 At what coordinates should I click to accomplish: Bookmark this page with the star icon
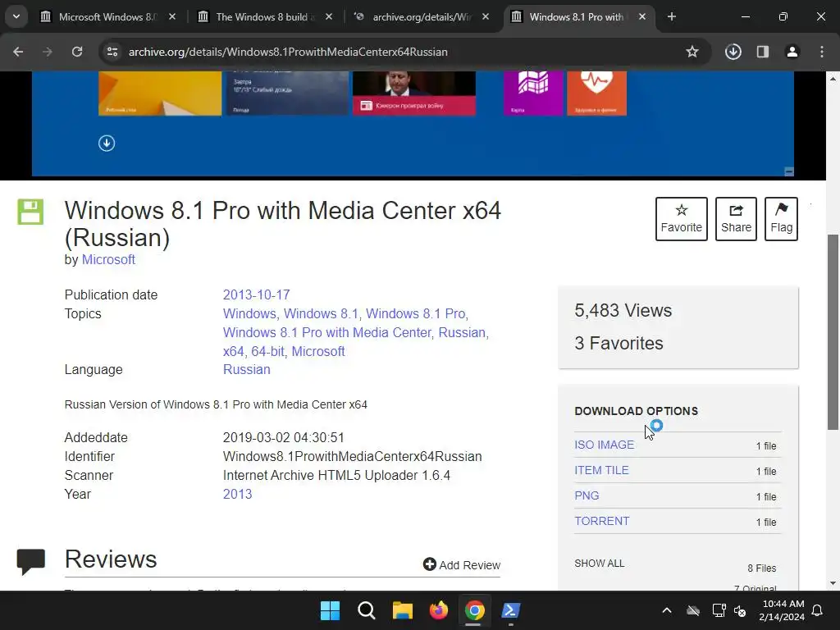coord(692,52)
